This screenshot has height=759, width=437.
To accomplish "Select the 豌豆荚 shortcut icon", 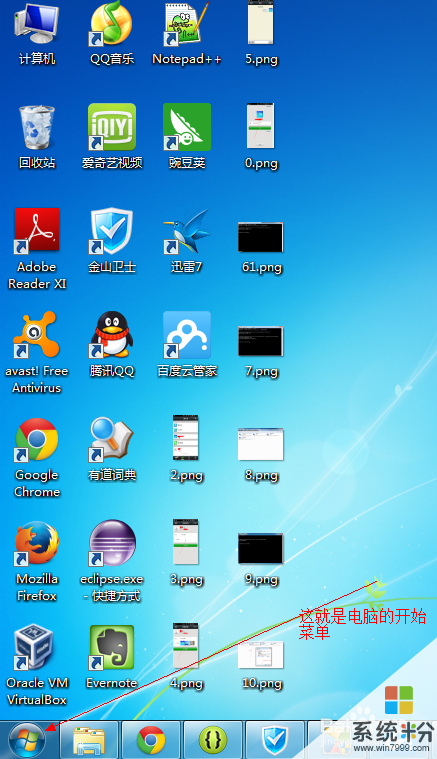I will coord(187,127).
